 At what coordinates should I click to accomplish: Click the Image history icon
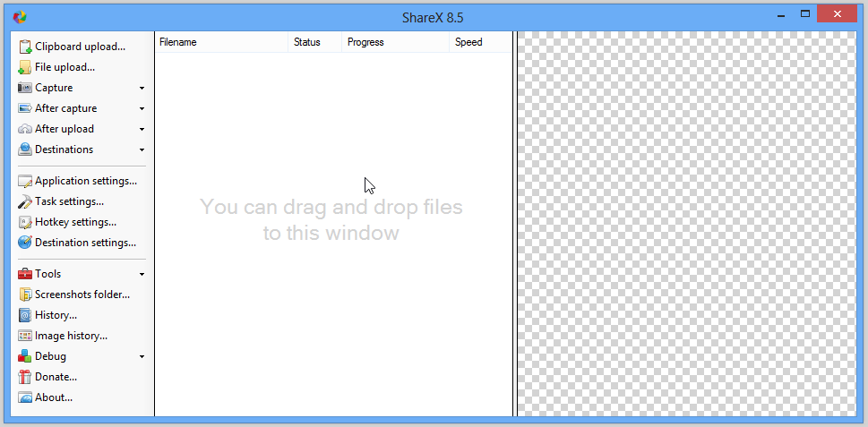tap(25, 336)
